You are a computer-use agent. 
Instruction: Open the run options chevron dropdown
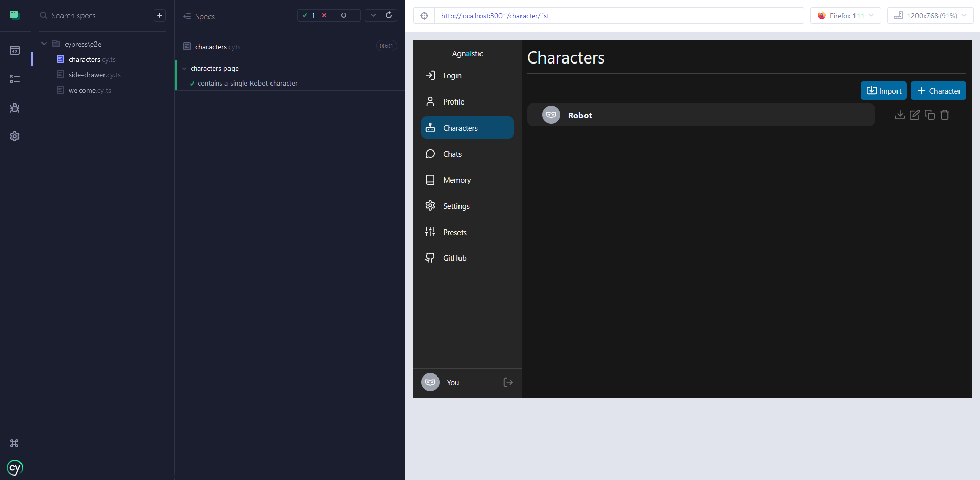[373, 15]
